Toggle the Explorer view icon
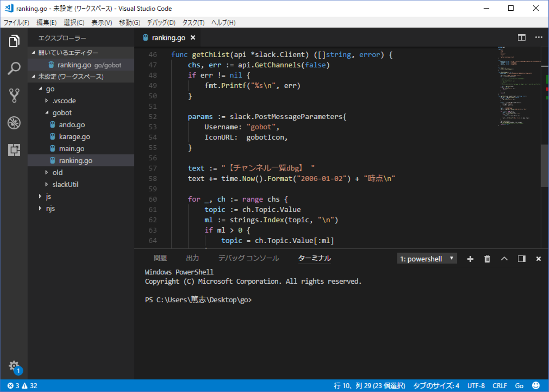Image resolution: width=549 pixels, height=392 pixels. [14, 41]
